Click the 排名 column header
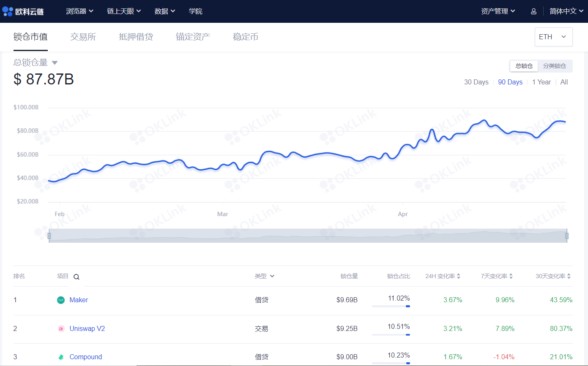 point(19,276)
